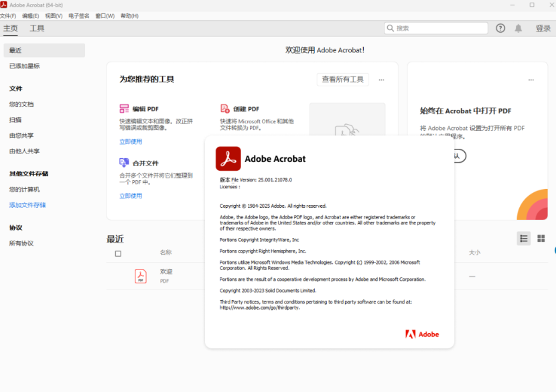The height and width of the screenshot is (392, 556).
Task: Click the help question mark icon
Action: point(500,28)
